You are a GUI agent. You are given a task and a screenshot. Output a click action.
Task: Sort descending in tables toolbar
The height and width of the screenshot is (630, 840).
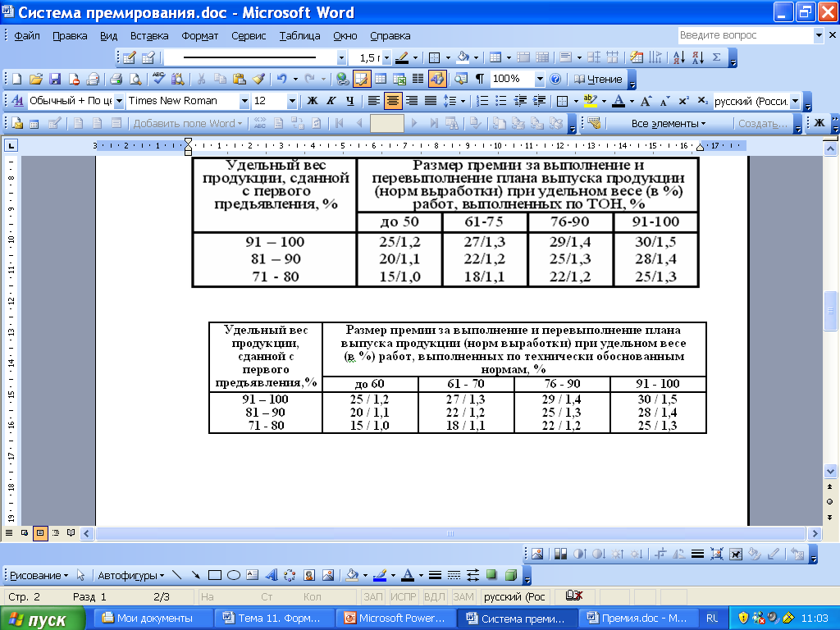point(697,57)
